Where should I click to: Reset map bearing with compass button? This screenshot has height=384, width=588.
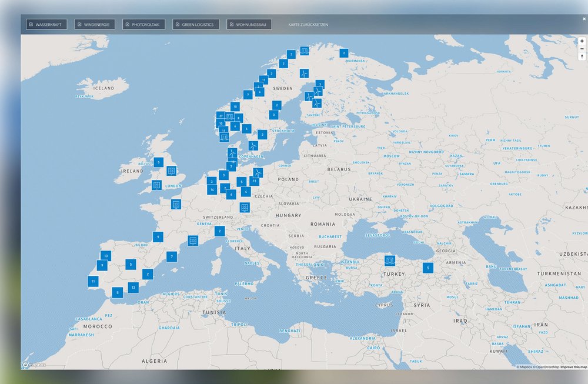(582, 56)
